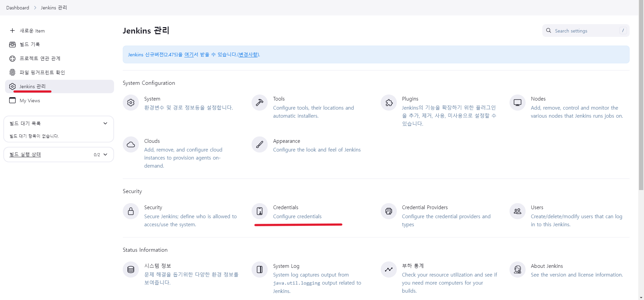This screenshot has width=644, height=300.
Task: Click the Clouds 'Add, remove, and configure' text
Action: [183, 158]
